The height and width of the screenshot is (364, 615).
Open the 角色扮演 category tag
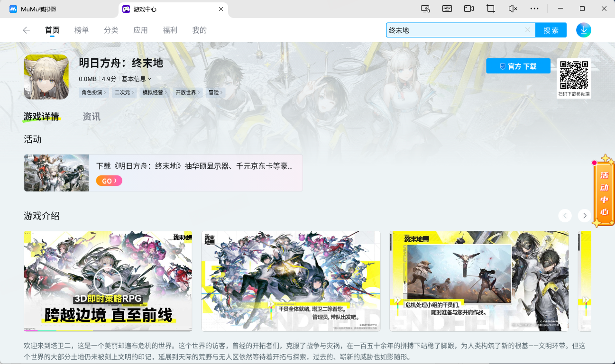tap(93, 92)
